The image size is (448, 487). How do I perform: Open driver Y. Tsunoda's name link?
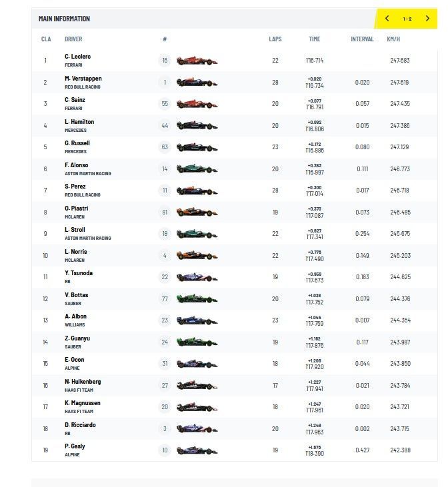pyautogui.click(x=77, y=273)
